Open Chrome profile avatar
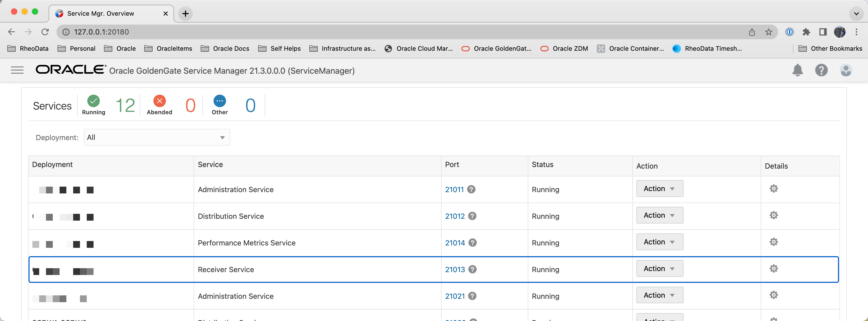868x321 pixels. point(840,32)
